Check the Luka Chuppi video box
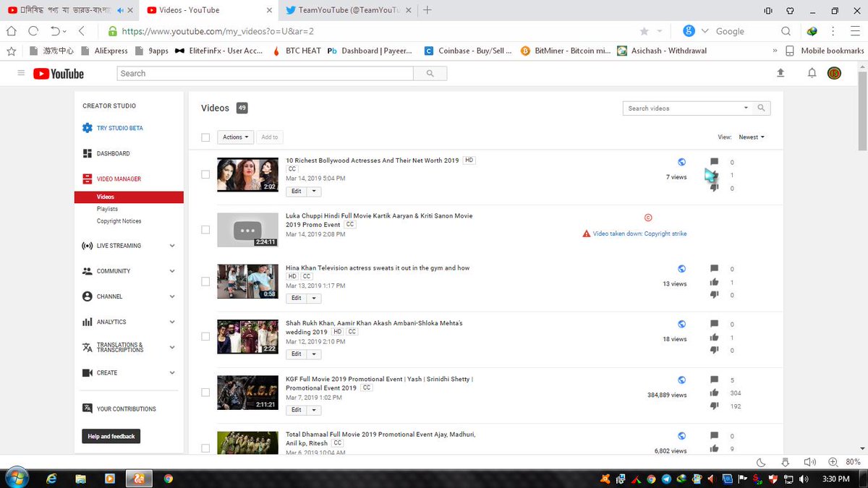868x488 pixels. click(x=205, y=229)
